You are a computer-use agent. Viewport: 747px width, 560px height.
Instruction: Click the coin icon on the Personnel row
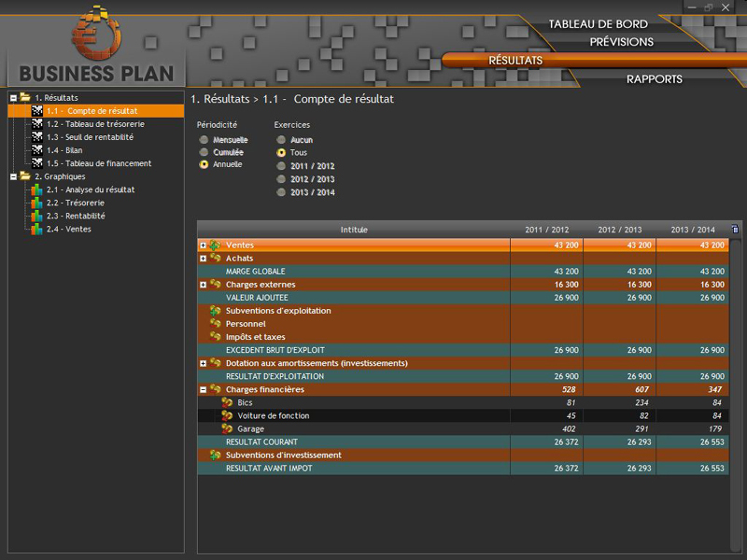coord(216,324)
